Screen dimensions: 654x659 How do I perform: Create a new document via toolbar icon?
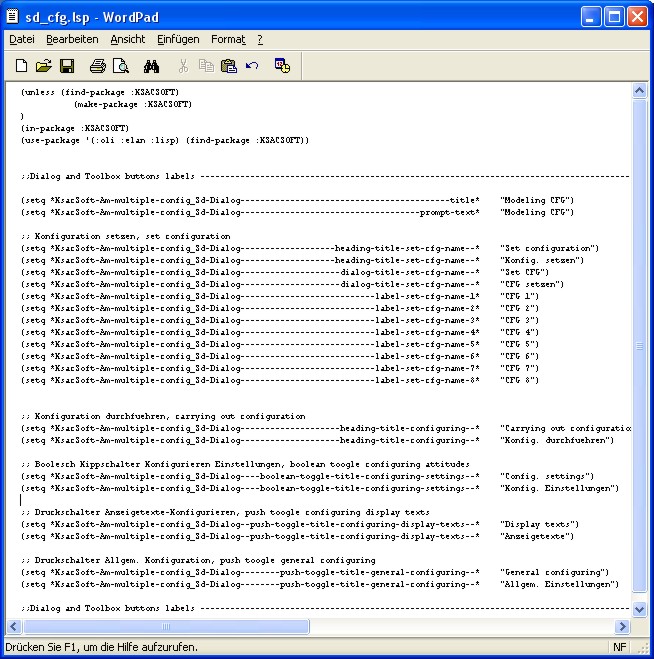click(x=21, y=66)
